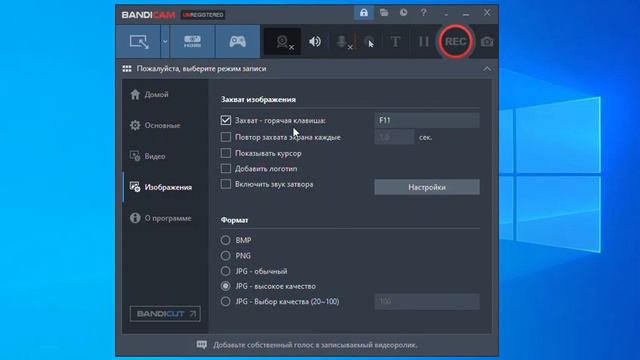The image size is (640, 360).
Task: Close the Bandicam window
Action: [487, 13]
